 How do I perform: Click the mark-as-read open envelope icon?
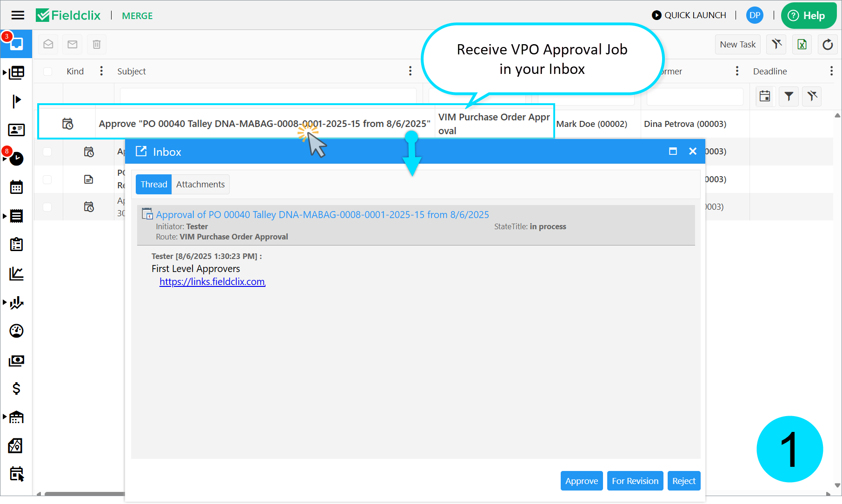pos(48,44)
